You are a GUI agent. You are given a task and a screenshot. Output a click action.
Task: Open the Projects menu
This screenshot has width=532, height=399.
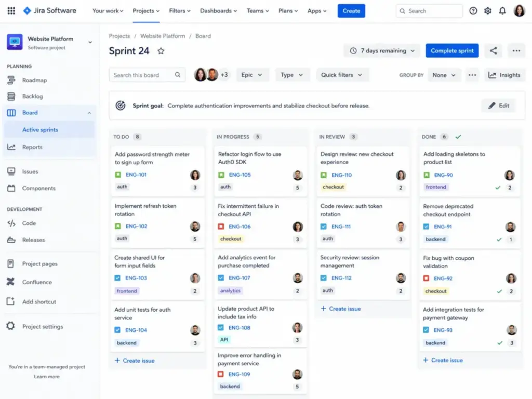coord(146,11)
